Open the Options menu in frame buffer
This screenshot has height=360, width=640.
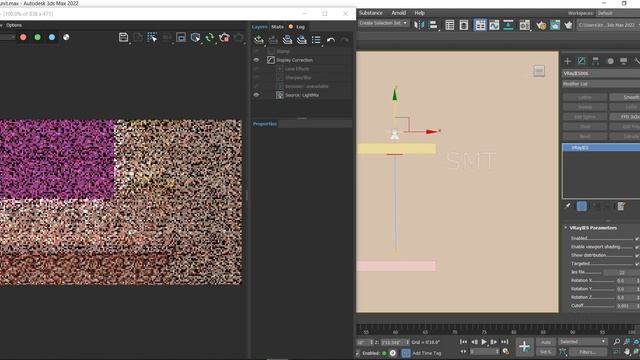pyautogui.click(x=14, y=25)
